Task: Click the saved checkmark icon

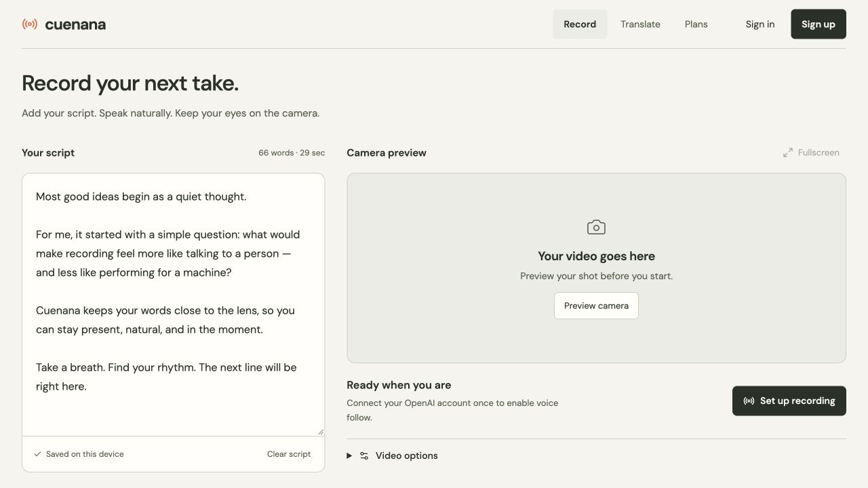Action: [x=37, y=454]
